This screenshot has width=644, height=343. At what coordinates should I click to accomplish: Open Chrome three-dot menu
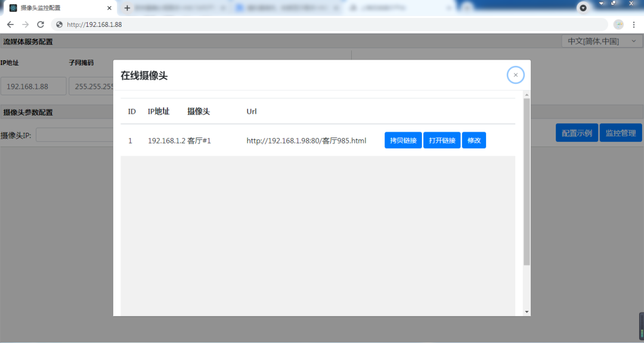tap(633, 24)
